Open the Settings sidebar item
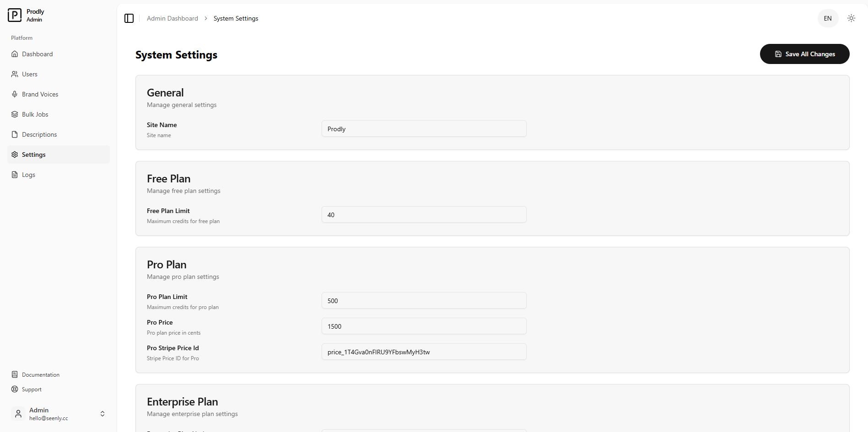Screen dimensions: 868x432 (34, 155)
